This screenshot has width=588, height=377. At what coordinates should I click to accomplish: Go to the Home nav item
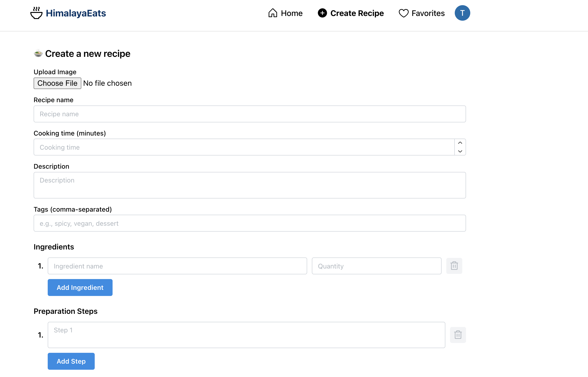tap(291, 13)
